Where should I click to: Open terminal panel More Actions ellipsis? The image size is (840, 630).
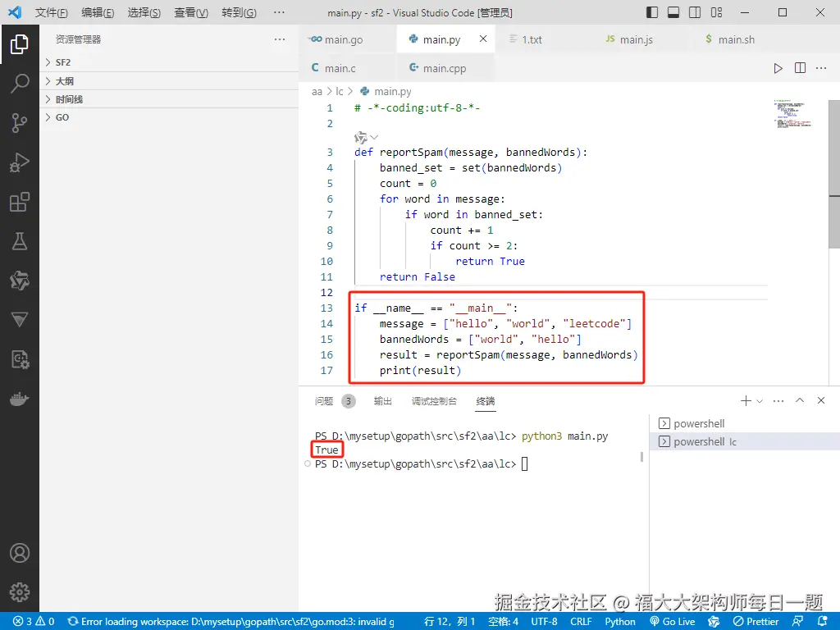pos(778,400)
